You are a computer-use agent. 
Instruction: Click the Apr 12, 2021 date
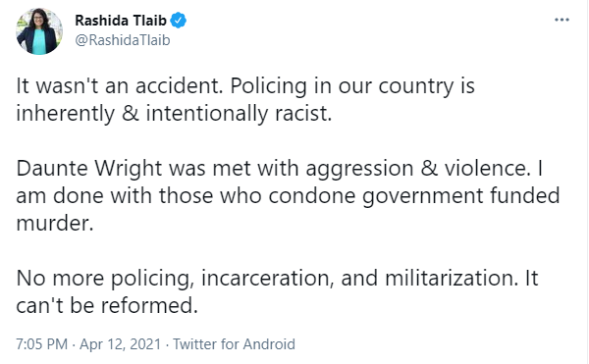(x=120, y=343)
